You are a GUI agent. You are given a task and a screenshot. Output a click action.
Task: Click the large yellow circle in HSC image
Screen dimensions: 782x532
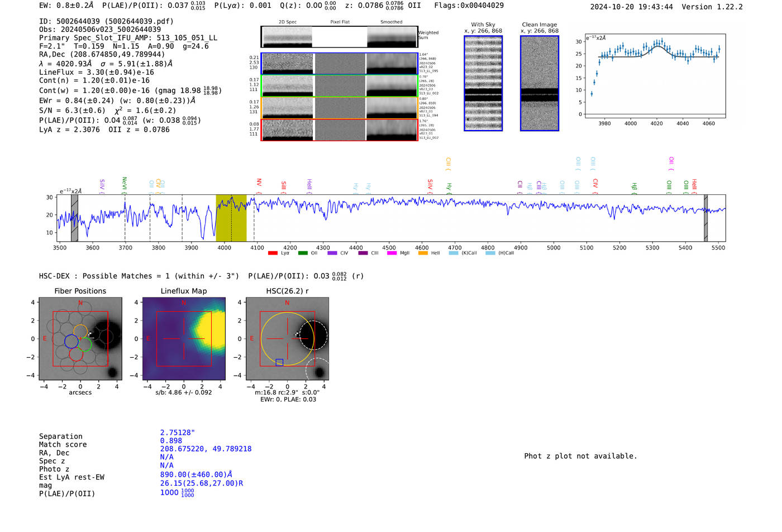coord(287,339)
